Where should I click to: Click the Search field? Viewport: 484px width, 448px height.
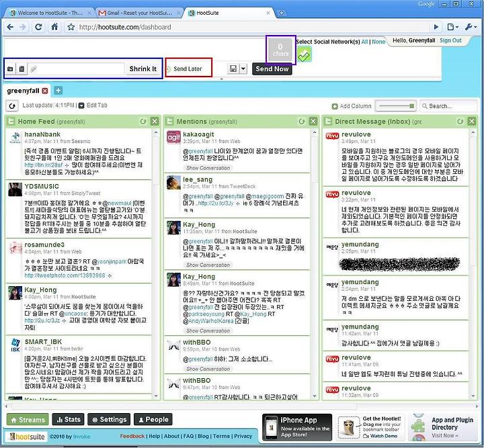tap(448, 106)
